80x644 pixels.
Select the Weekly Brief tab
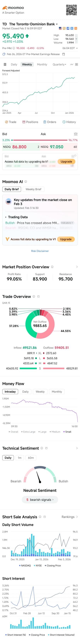(x=33, y=189)
